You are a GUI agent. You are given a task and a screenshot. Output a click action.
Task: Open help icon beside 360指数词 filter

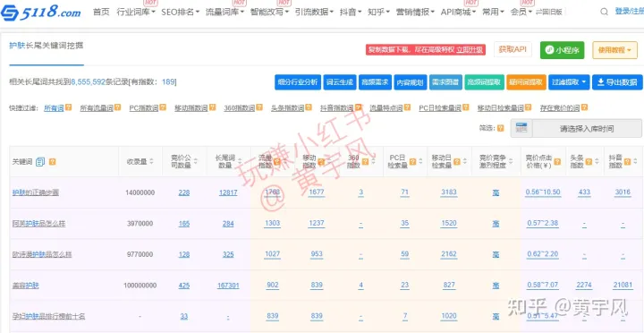coord(259,107)
